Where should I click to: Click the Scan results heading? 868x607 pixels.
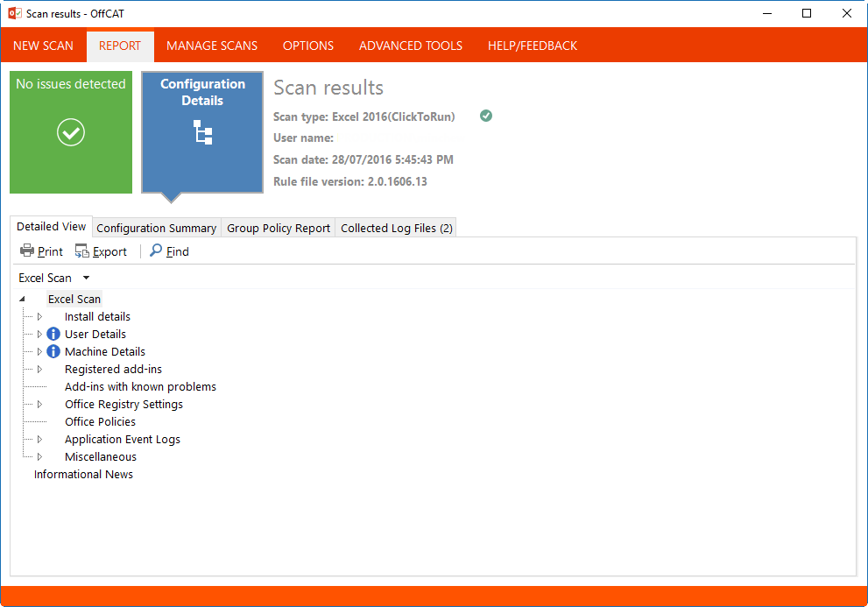point(328,88)
